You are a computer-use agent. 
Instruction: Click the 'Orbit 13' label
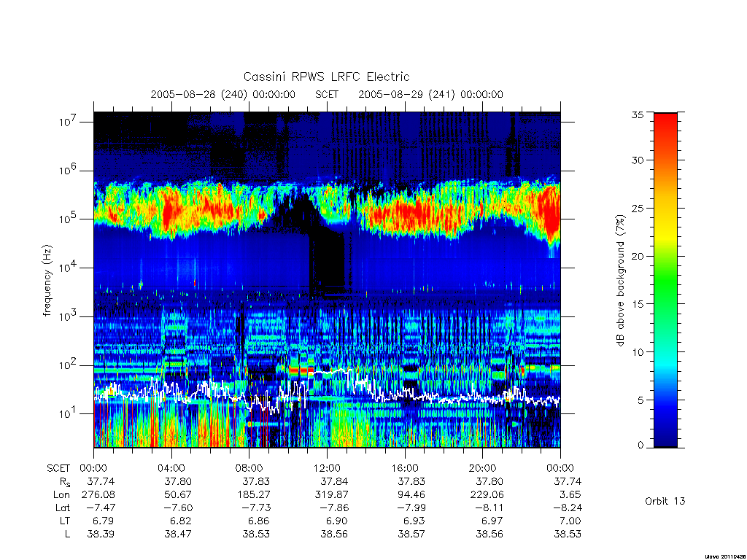click(x=665, y=501)
